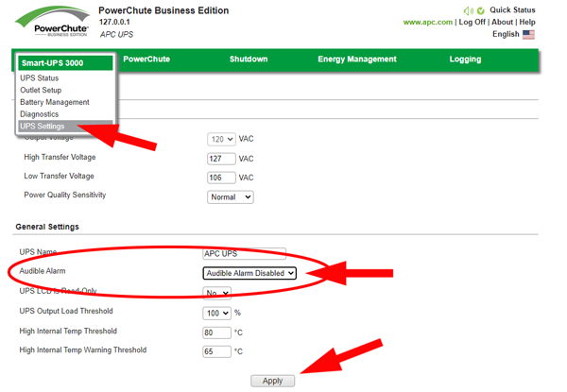Click High Internal Temp Threshold field
The height and width of the screenshot is (392, 567).
click(216, 332)
